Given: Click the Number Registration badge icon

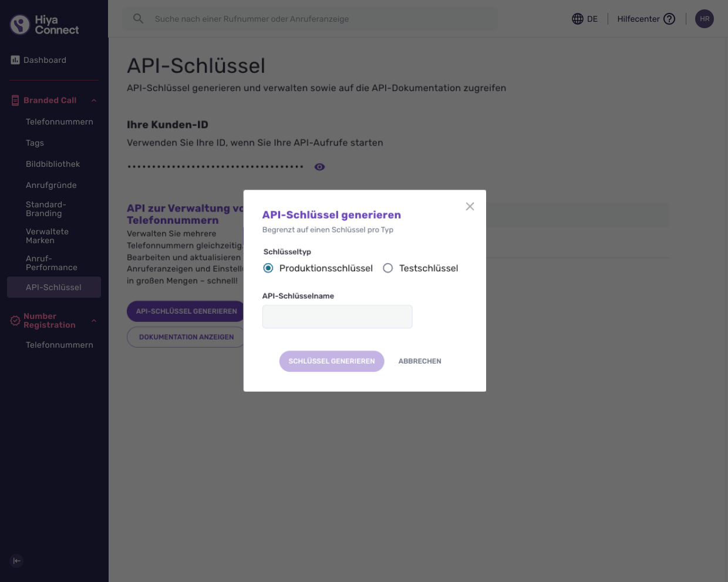Looking at the screenshot, I should 15,321.
